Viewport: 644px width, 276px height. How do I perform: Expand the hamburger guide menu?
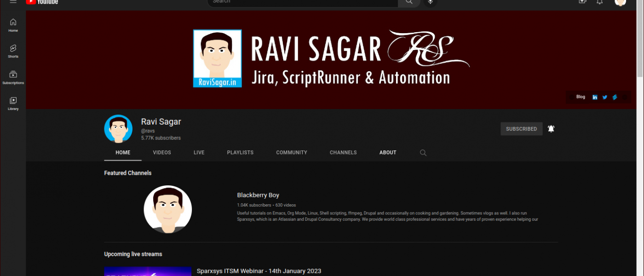(x=13, y=2)
